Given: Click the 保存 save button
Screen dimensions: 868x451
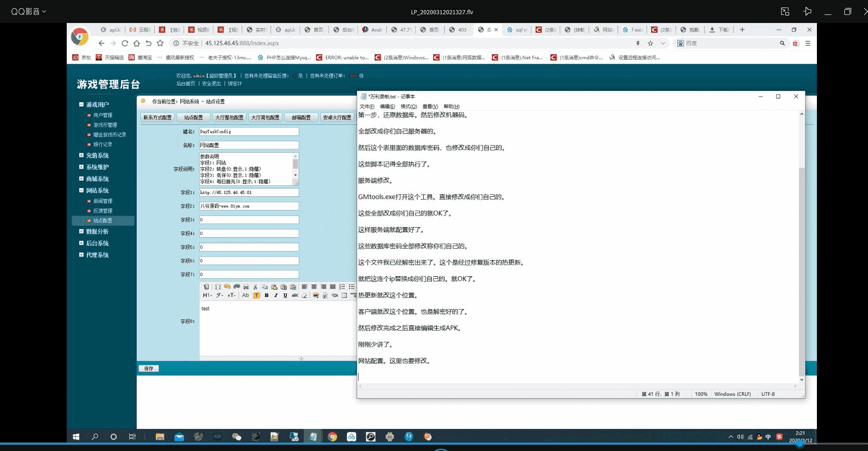Looking at the screenshot, I should point(149,369).
